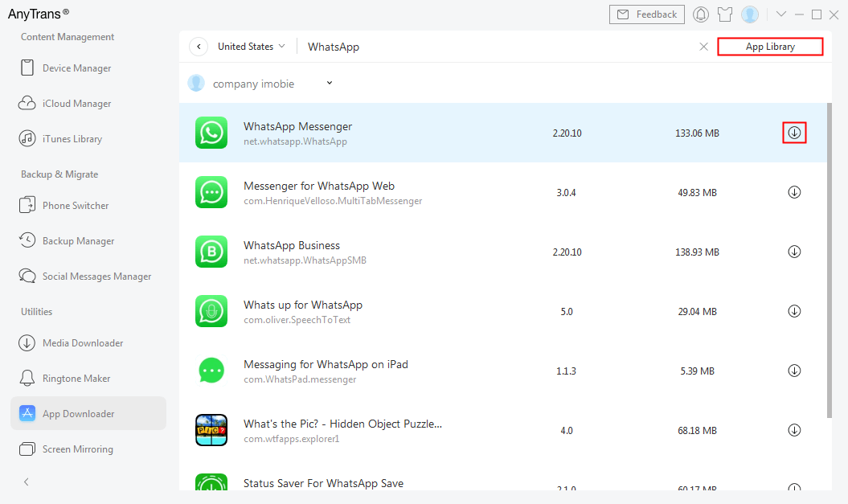Clear the WhatsApp search query
The height and width of the screenshot is (504, 848).
point(703,47)
